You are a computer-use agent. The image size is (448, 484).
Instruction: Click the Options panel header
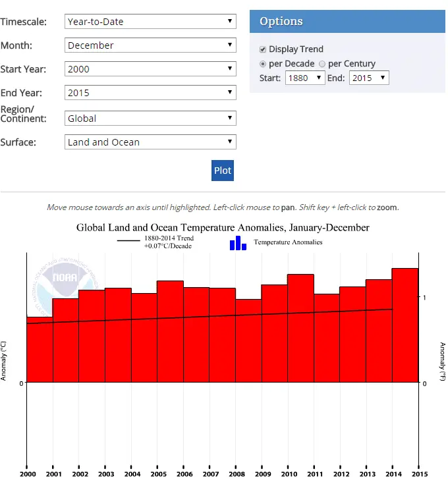pyautogui.click(x=347, y=21)
